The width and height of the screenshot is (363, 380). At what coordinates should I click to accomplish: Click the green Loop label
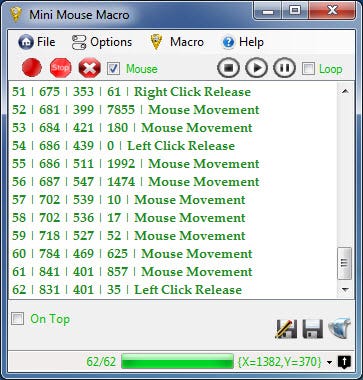pos(331,69)
